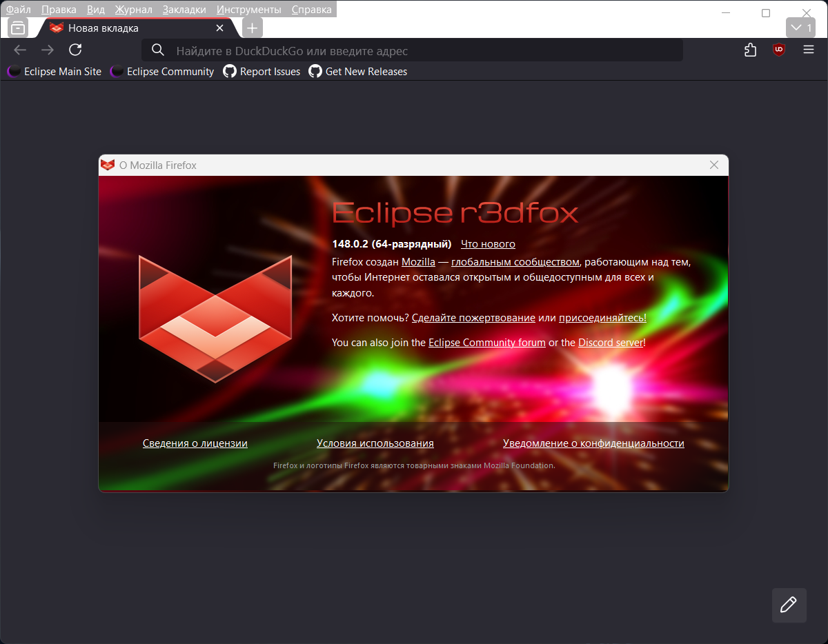Viewport: 828px width, 644px height.
Task: Open Report Issues GitHub bookmark
Action: (x=262, y=72)
